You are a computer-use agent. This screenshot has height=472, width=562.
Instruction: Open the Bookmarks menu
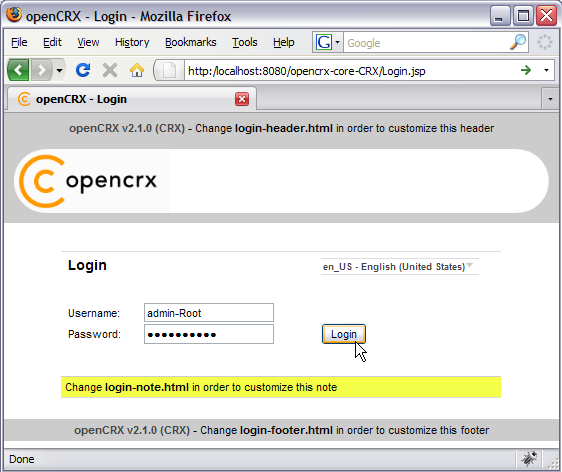[191, 42]
